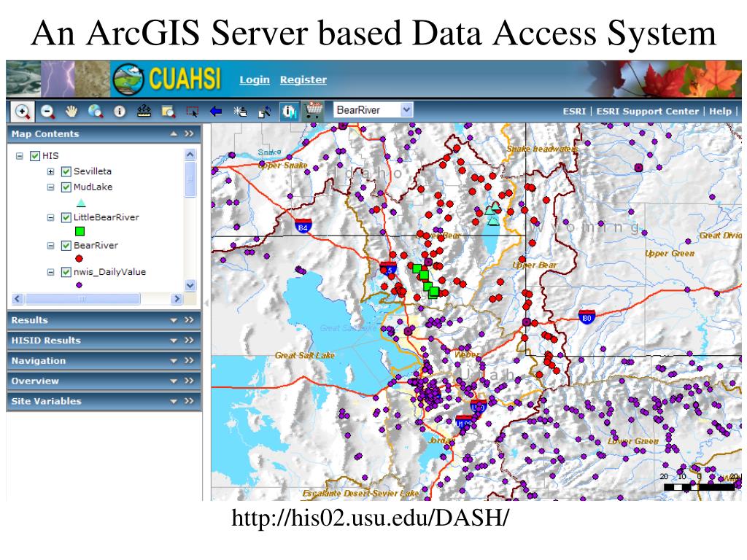Viewport: 747px width, 560px height.
Task: Open the ESRI link
Action: pyautogui.click(x=574, y=111)
